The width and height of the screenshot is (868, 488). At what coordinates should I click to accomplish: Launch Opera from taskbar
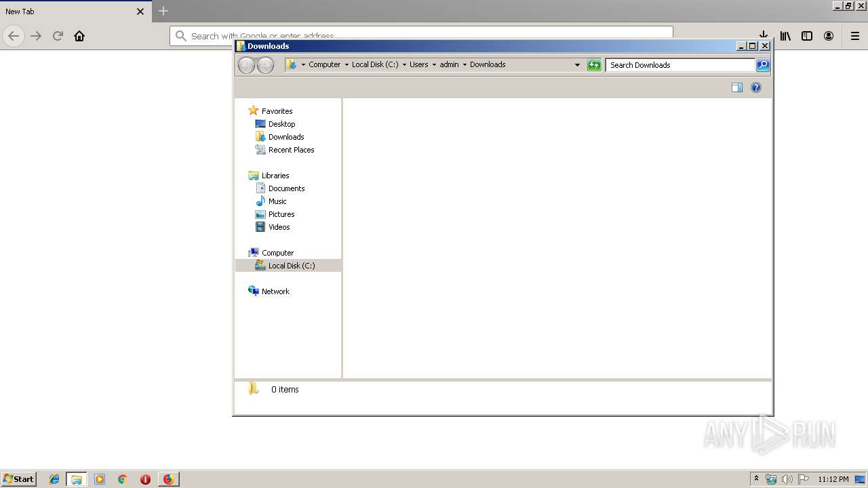point(145,479)
